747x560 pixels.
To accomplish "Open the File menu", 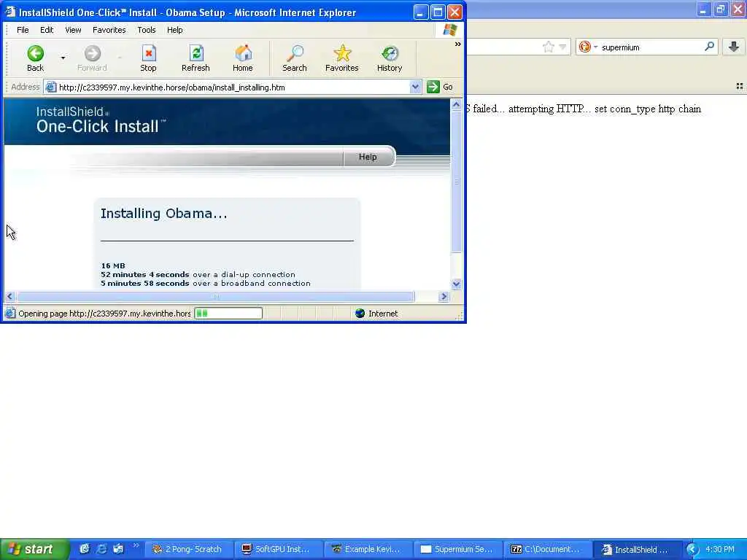I will tap(23, 30).
